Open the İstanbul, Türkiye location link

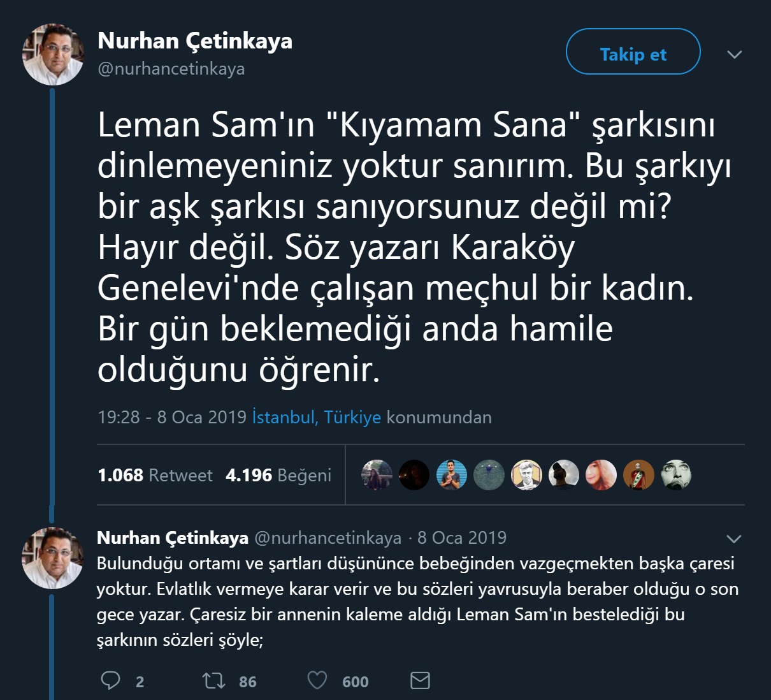click(x=317, y=417)
